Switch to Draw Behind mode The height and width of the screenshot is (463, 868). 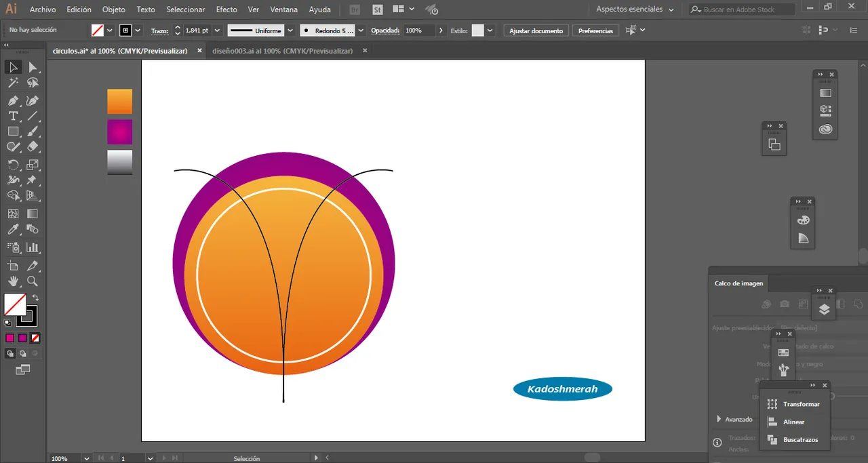[x=22, y=353]
